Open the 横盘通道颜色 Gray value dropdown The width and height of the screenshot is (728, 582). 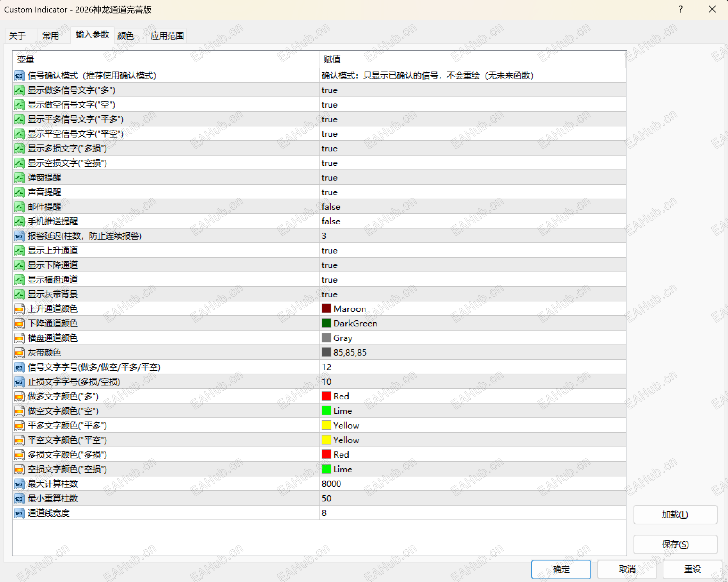(342, 338)
